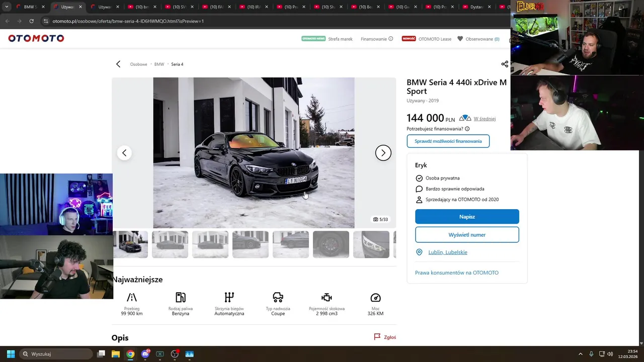
Task: Switch to the (10) FA YouTube tab
Action: coord(216,7)
